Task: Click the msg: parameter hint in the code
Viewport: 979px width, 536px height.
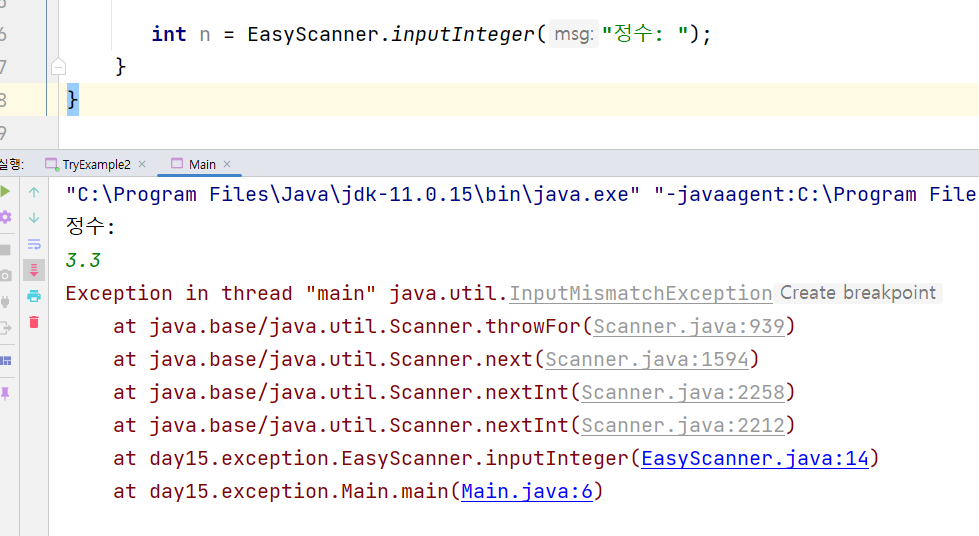Action: point(574,34)
